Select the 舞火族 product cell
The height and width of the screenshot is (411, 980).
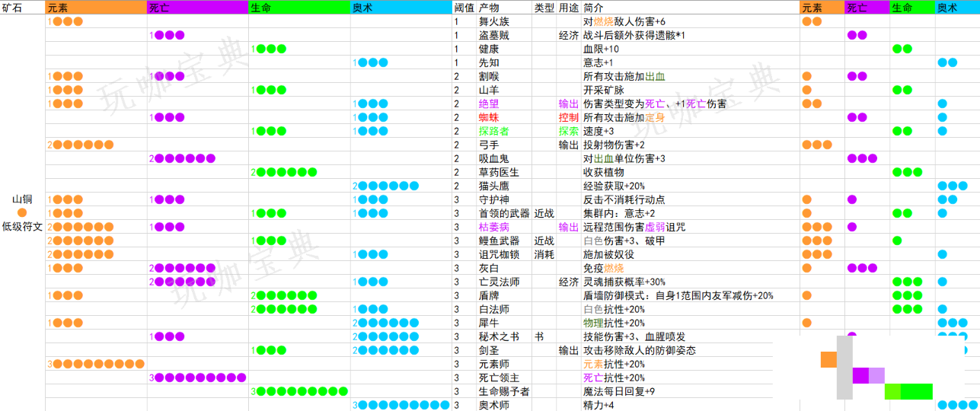494,21
